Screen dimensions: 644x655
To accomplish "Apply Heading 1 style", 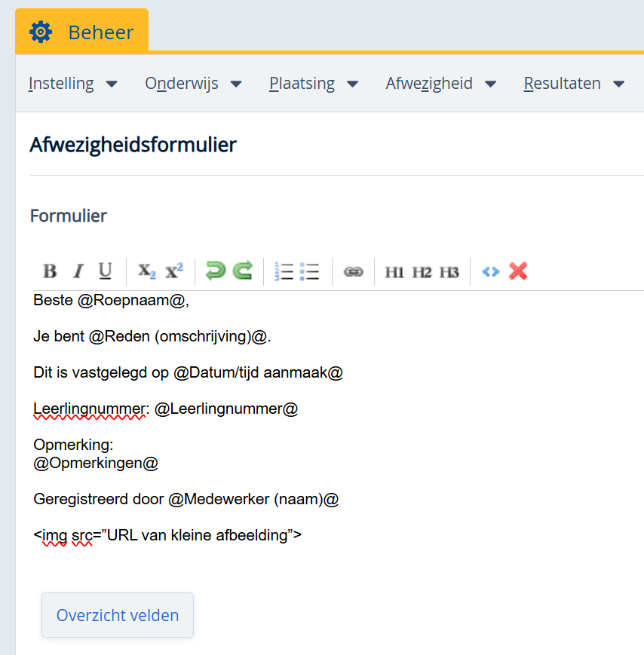I will (x=394, y=272).
